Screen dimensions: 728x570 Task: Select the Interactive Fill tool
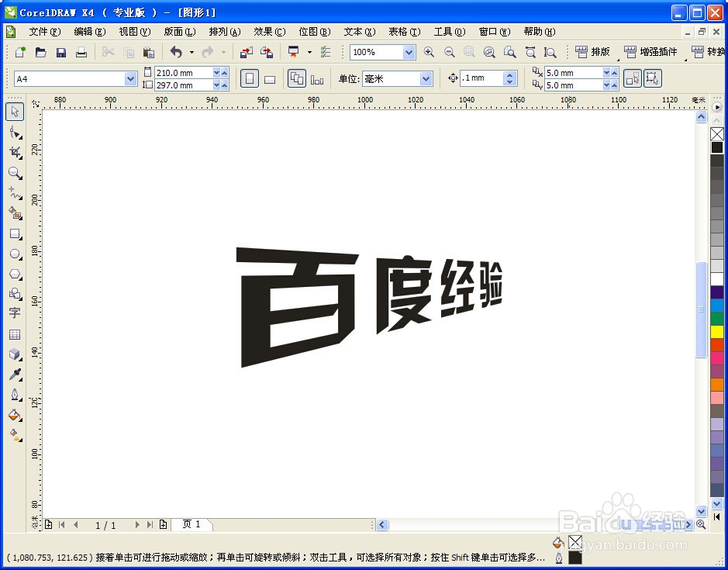(x=15, y=435)
